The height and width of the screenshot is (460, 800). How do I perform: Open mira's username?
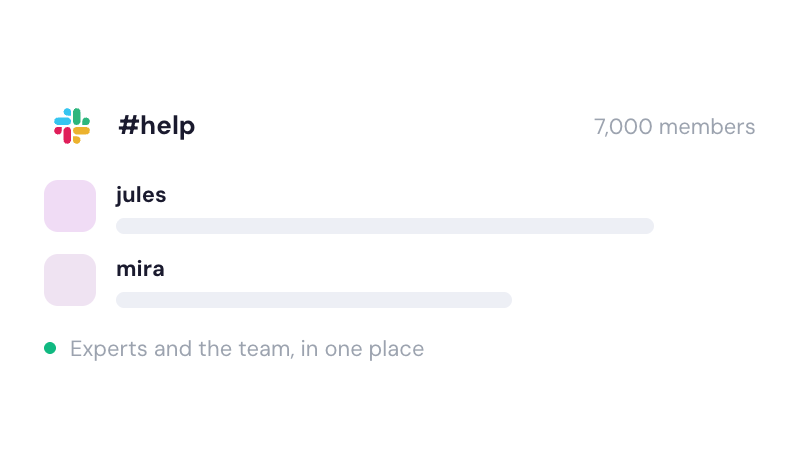click(140, 269)
